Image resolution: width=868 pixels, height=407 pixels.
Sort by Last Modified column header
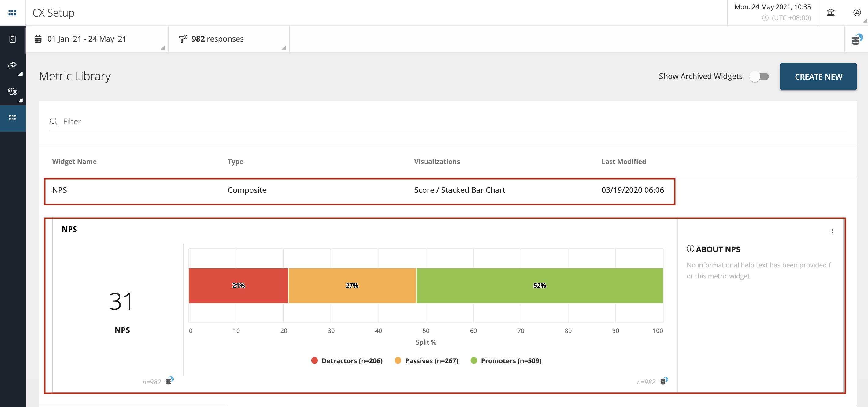click(623, 162)
